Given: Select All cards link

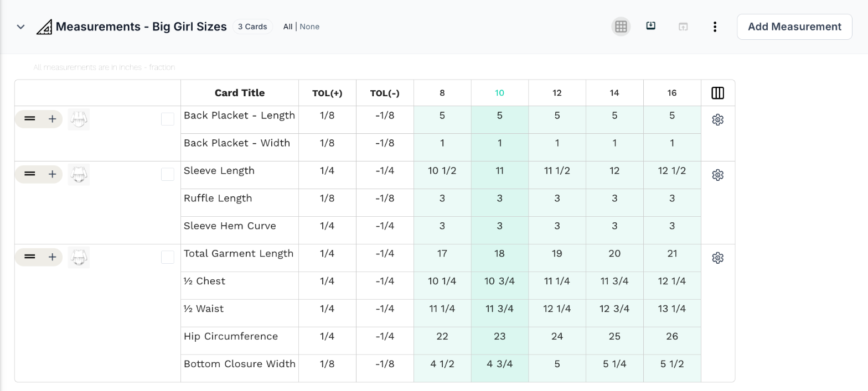Looking at the screenshot, I should (x=288, y=27).
